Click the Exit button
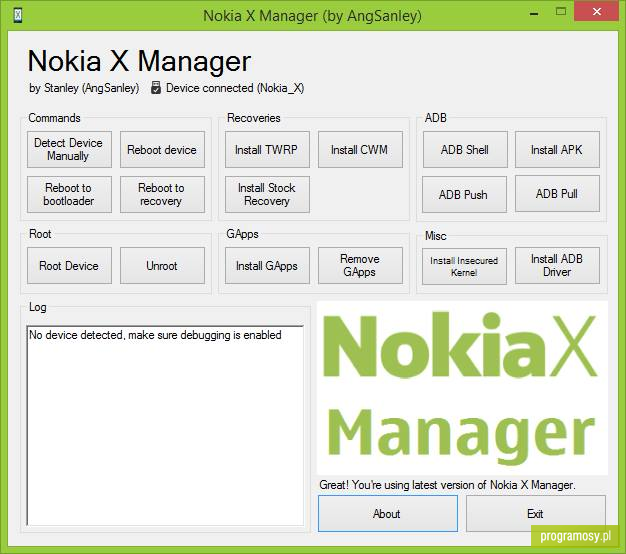 click(536, 514)
